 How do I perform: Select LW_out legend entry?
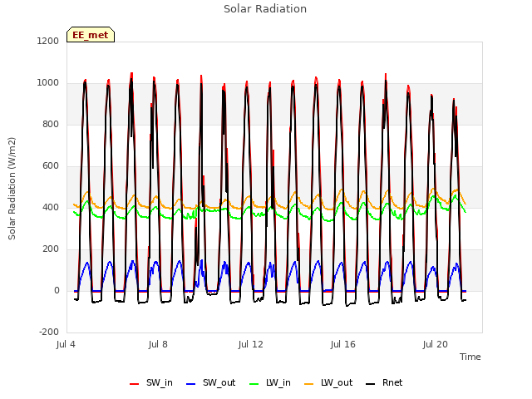coord(328,382)
